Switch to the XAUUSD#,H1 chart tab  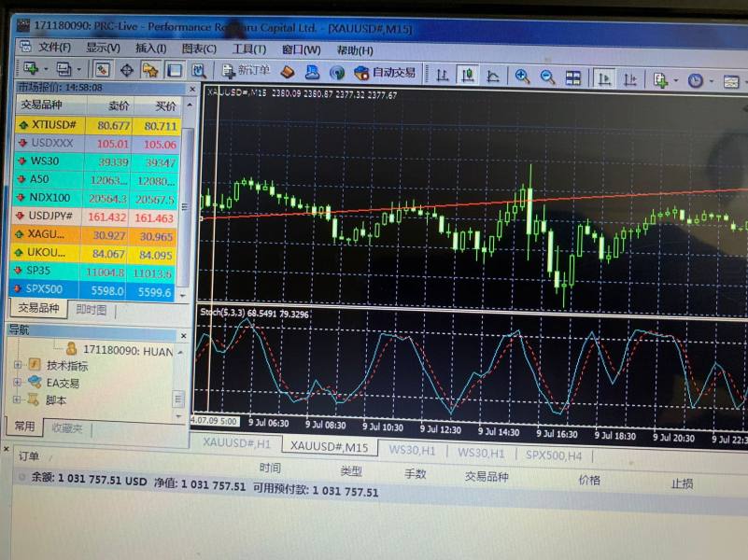pos(236,443)
